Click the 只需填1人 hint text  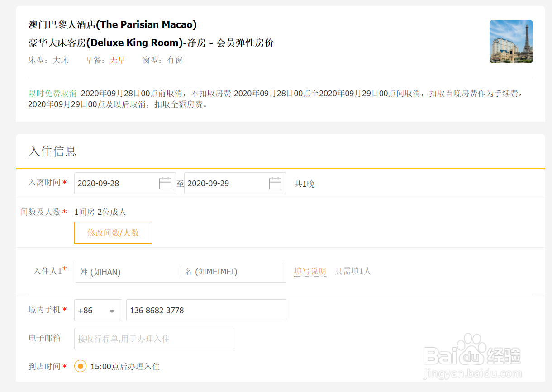(x=353, y=271)
